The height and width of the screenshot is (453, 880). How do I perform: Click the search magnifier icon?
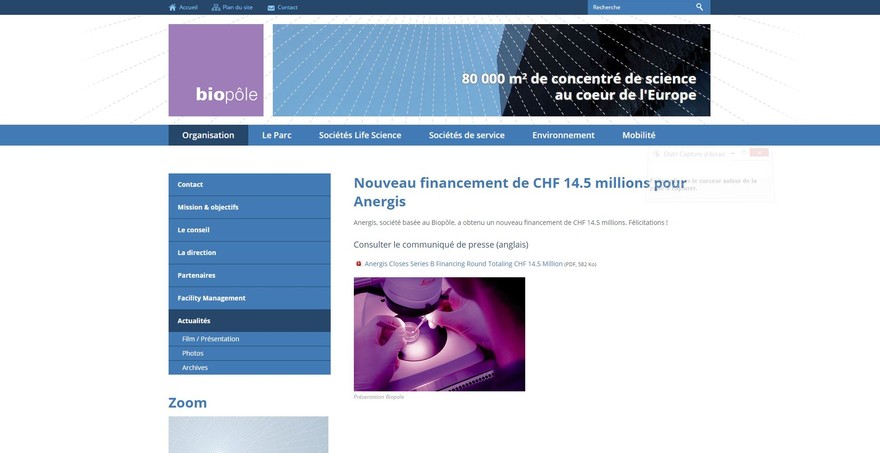click(699, 7)
